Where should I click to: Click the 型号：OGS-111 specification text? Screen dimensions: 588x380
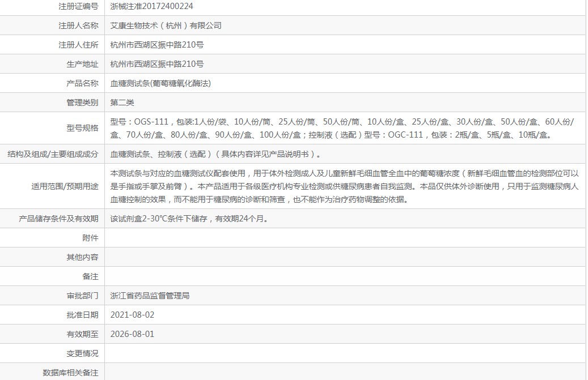click(x=342, y=128)
